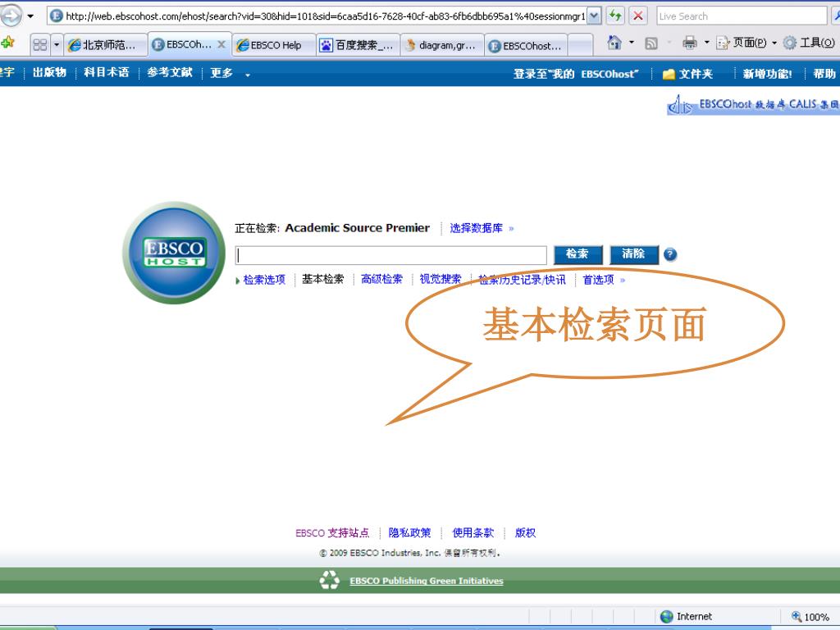Click the 清除 clear button

[634, 254]
